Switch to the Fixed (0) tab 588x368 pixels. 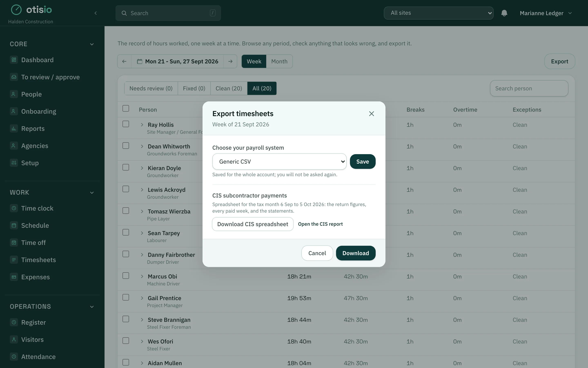point(194,88)
